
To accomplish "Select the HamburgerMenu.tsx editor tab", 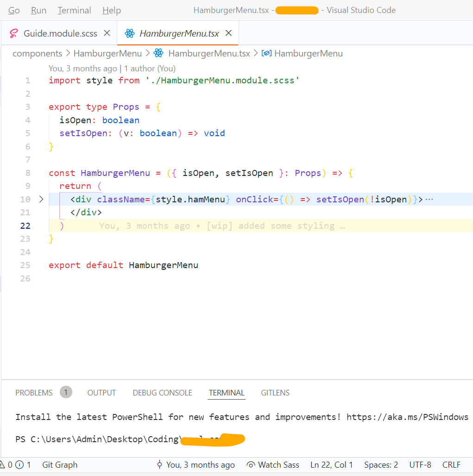I will point(179,33).
